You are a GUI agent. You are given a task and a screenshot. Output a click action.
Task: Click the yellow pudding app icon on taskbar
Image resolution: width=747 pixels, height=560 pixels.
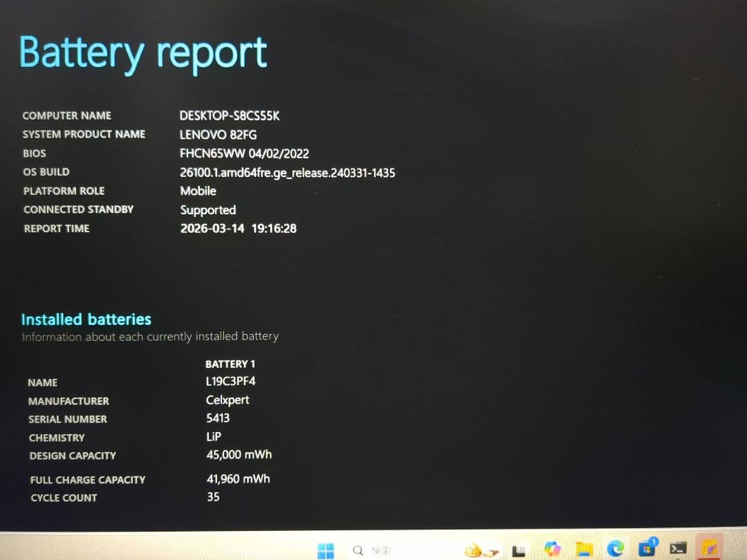[x=472, y=549]
